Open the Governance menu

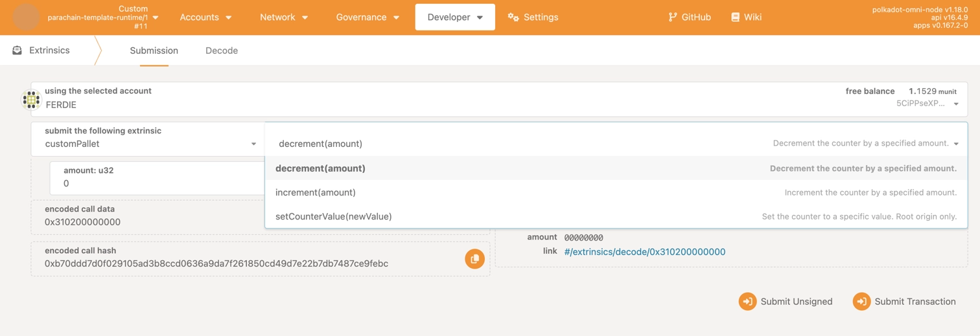367,17
